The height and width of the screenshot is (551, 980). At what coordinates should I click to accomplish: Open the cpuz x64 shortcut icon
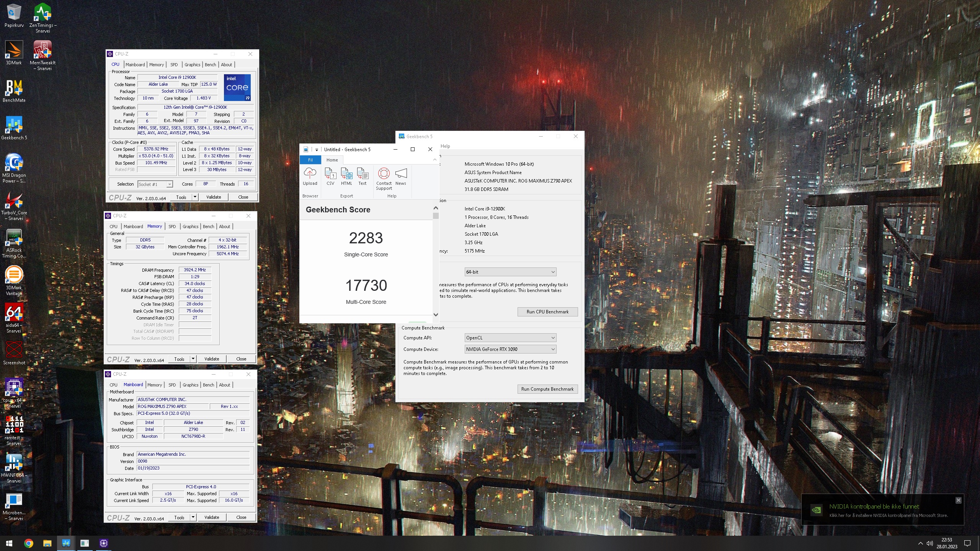pyautogui.click(x=14, y=393)
